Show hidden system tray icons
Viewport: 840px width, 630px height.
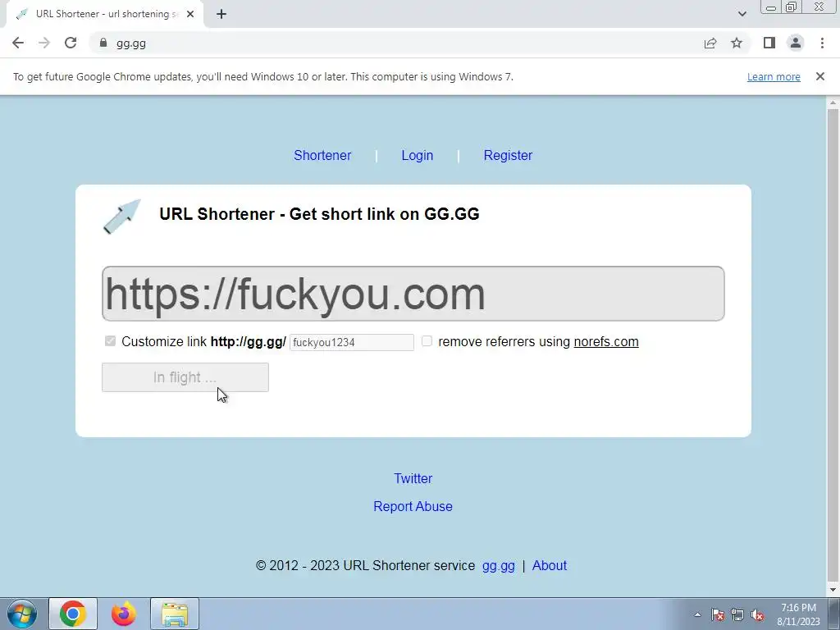tap(697, 614)
